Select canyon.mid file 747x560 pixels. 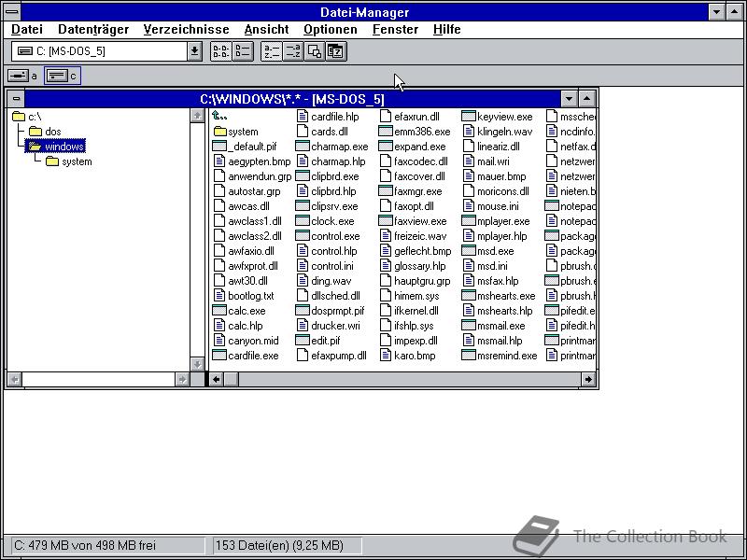(x=246, y=341)
